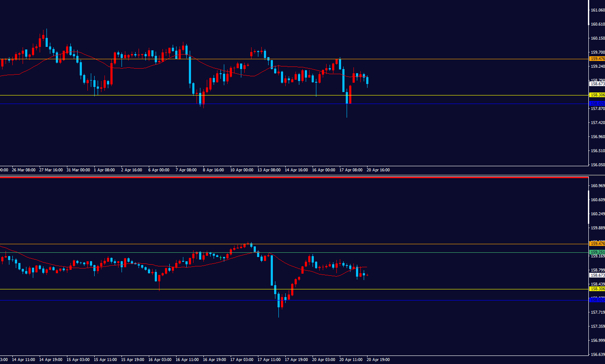Select the orange 159.476 label in lower chart

(597, 243)
